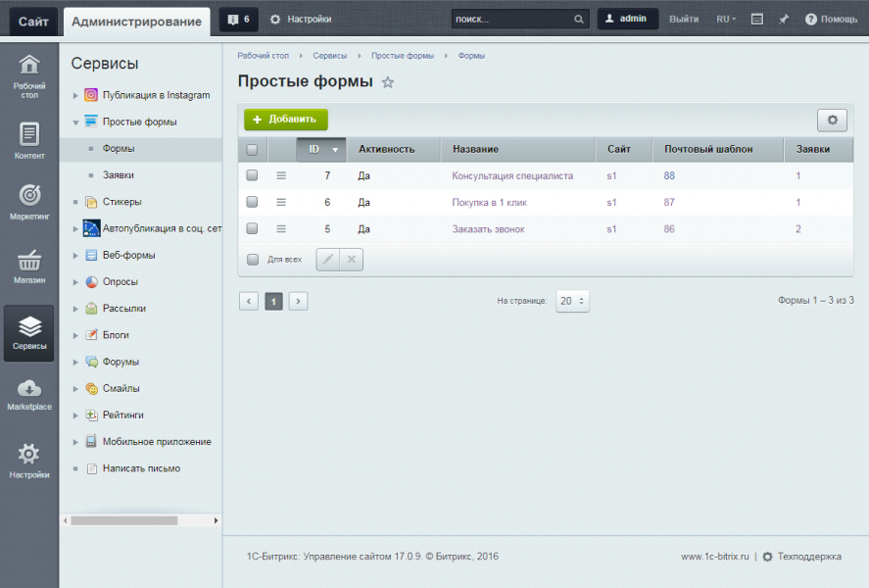The width and height of the screenshot is (869, 588).
Task: Click the sidebar scrollbar right arrow
Action: click(x=217, y=521)
